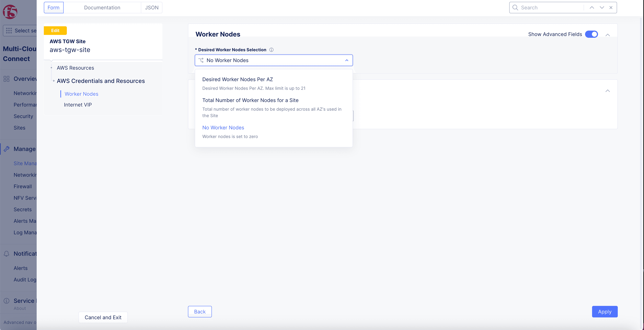The height and width of the screenshot is (330, 644).
Task: Click the aws-tgw-site name text
Action: (70, 50)
